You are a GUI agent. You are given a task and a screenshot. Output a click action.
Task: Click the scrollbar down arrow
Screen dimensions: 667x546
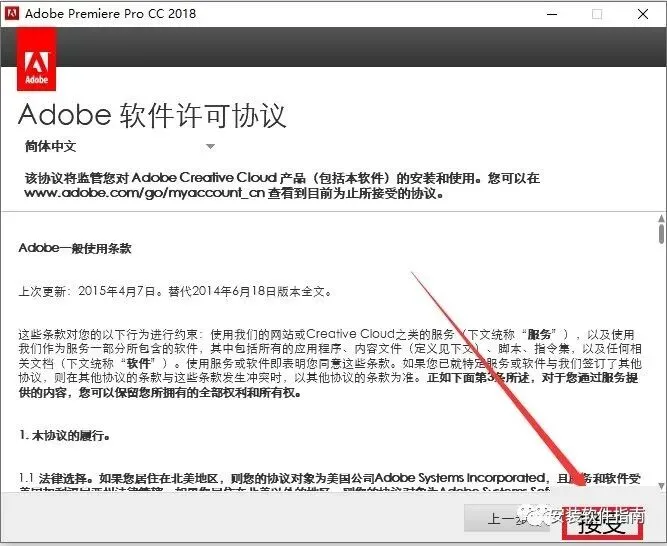tap(661, 486)
